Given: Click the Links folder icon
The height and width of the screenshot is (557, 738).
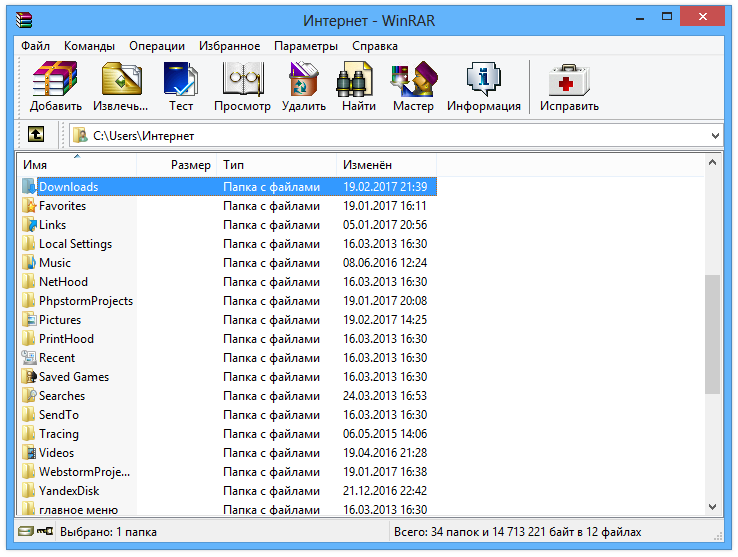Looking at the screenshot, I should tap(29, 225).
